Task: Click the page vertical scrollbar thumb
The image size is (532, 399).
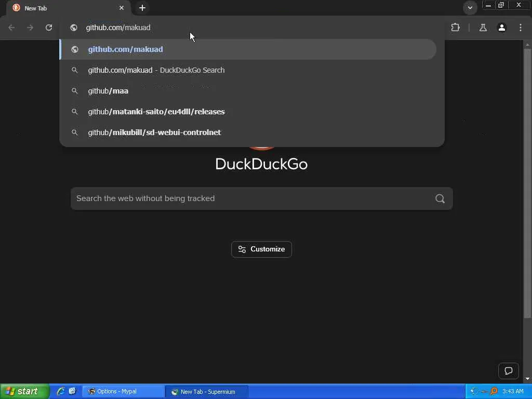Action: point(527,183)
